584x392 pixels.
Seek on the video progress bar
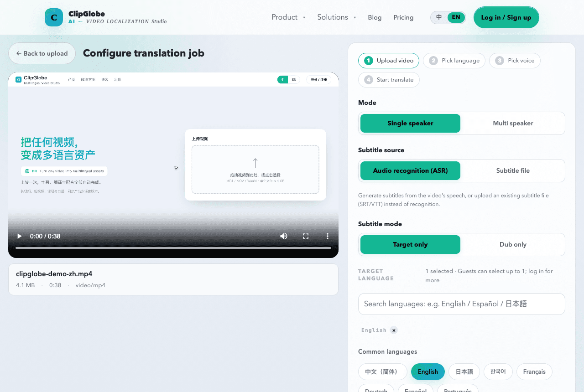click(173, 248)
